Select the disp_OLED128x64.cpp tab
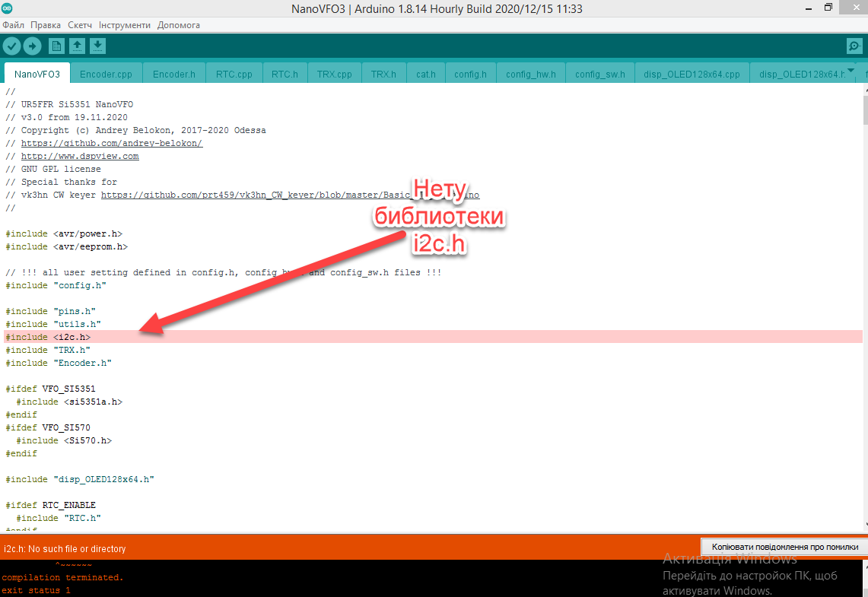The width and height of the screenshot is (868, 597). [x=691, y=75]
